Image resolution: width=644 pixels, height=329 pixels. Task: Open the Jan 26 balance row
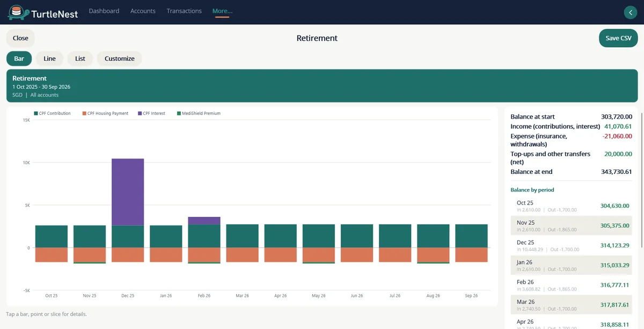coord(570,265)
